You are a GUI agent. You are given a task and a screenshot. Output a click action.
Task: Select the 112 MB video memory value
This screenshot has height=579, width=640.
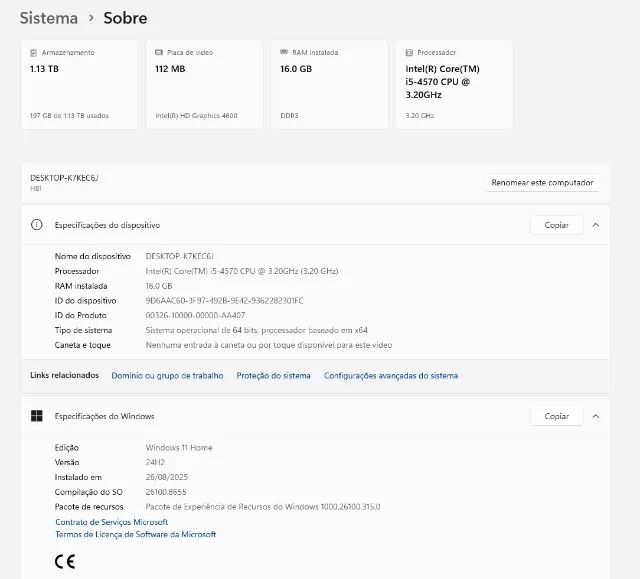point(170,69)
